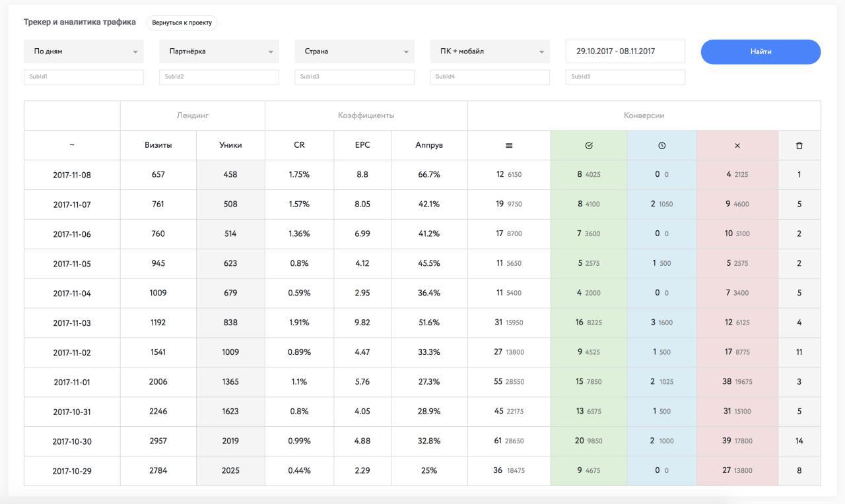Click pending cell 2 1050

coord(661,205)
